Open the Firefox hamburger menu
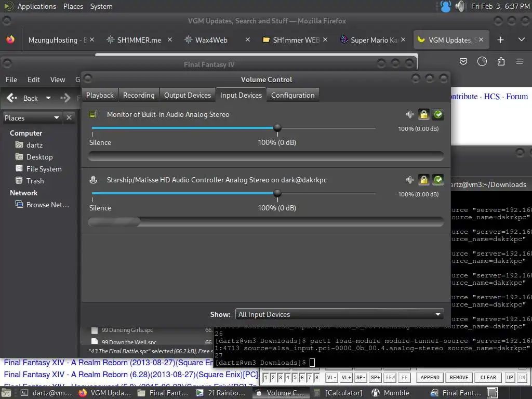 tap(520, 61)
